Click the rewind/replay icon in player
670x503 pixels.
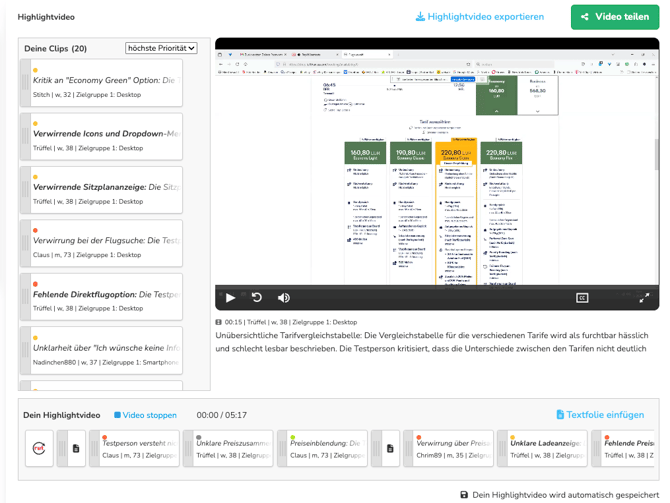(257, 297)
